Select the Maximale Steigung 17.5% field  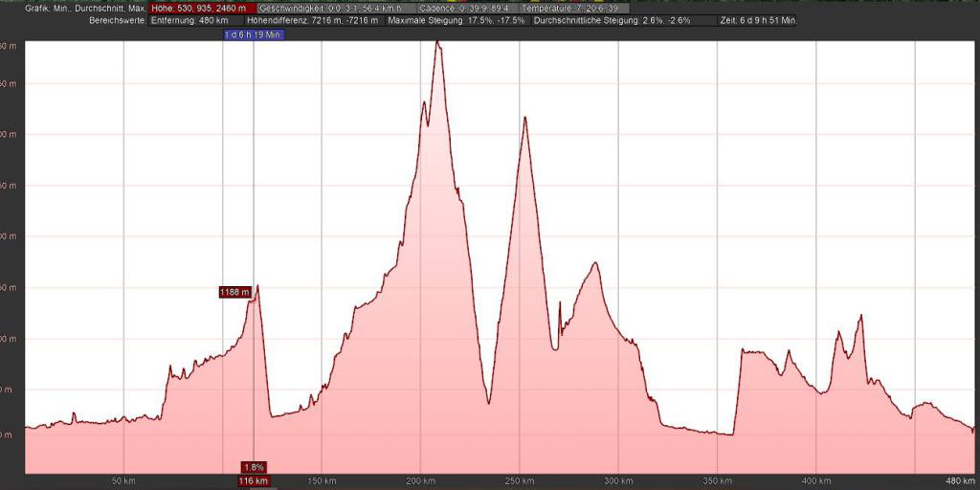tap(457, 20)
